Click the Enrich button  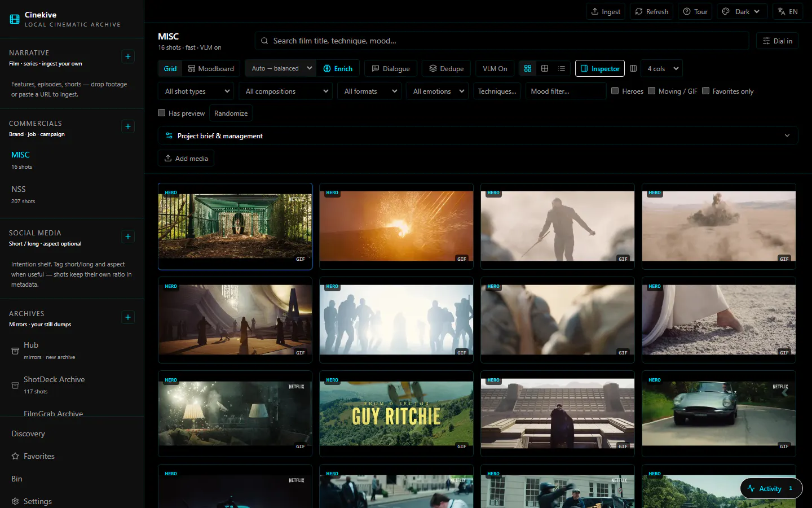(338, 68)
